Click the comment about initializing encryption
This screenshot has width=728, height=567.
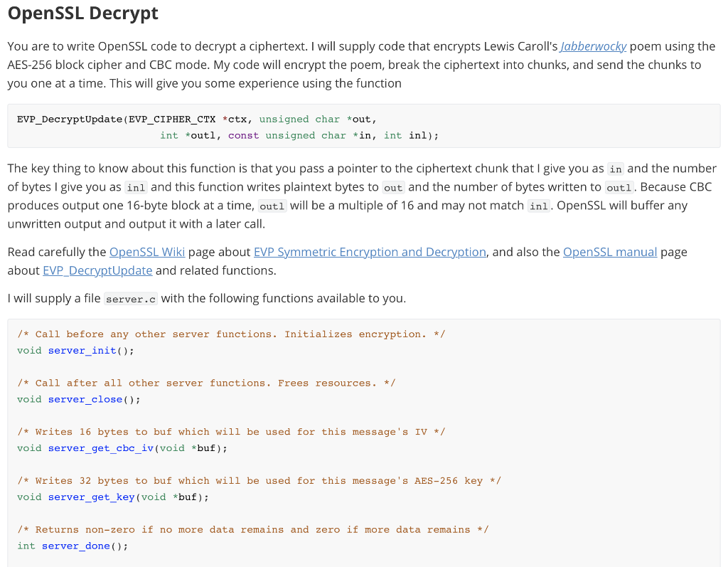[230, 334]
